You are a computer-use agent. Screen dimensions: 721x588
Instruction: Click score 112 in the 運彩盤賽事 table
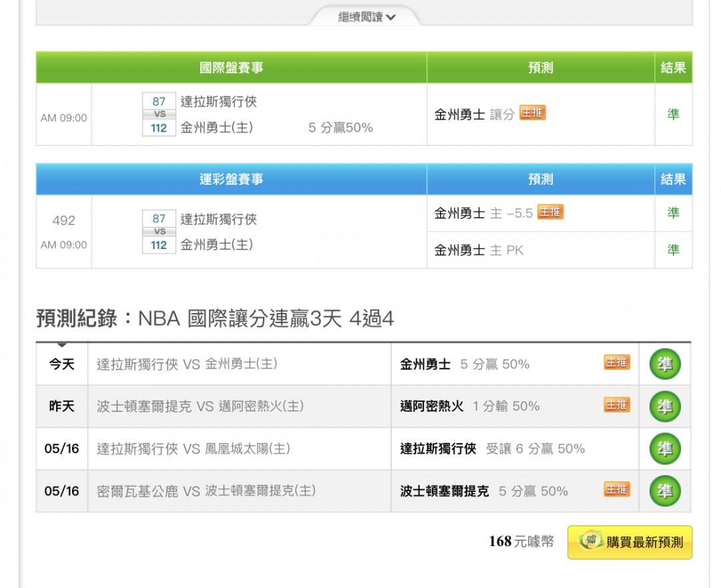(159, 245)
